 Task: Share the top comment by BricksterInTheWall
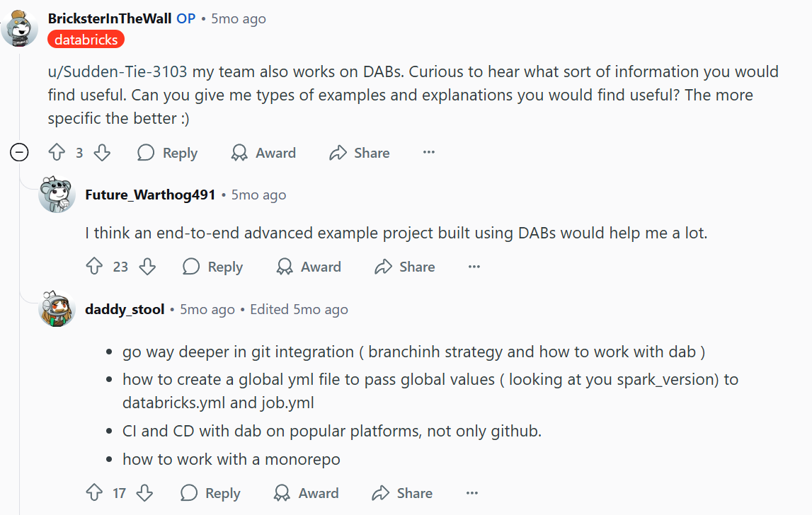360,152
